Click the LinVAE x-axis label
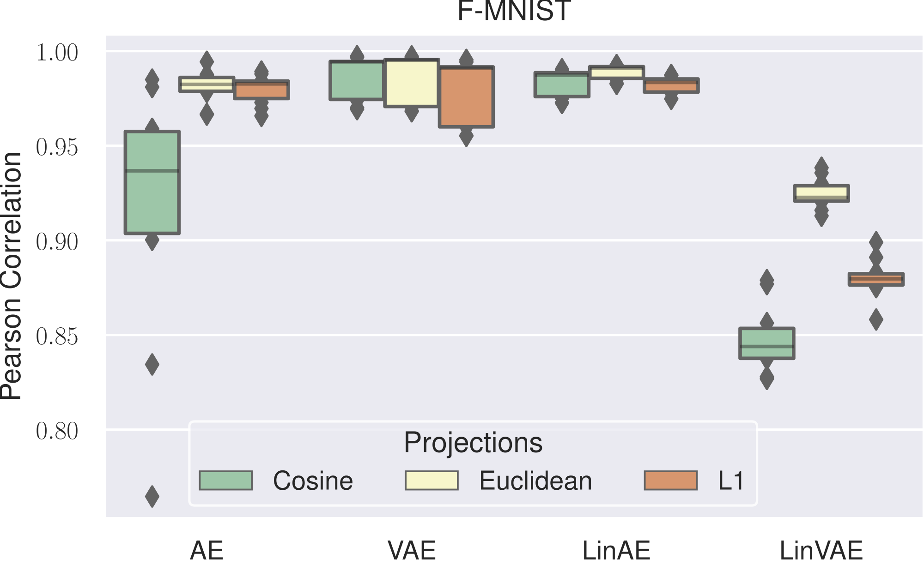This screenshot has width=924, height=565. point(821,550)
